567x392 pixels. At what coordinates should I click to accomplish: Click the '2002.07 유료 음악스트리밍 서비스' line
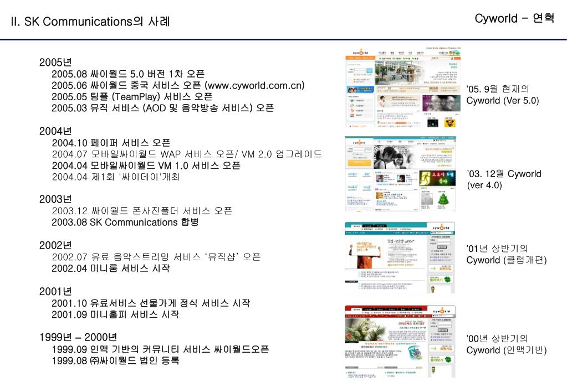pos(156,257)
